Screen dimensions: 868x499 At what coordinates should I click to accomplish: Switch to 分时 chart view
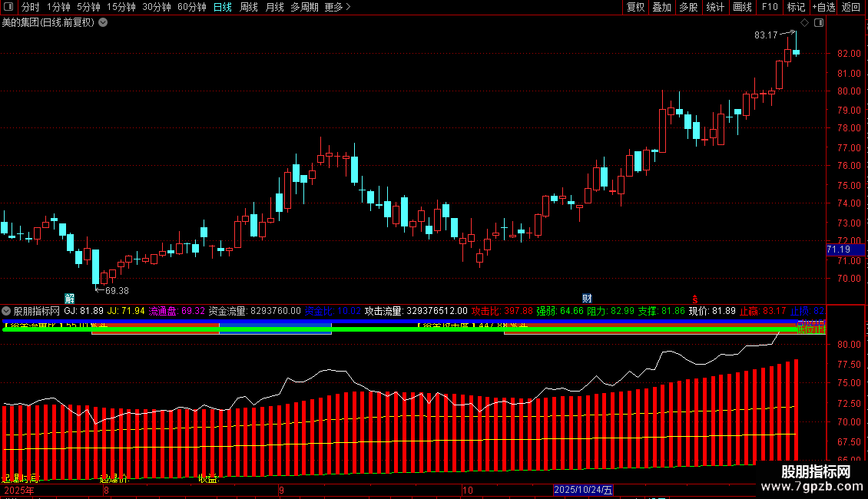point(31,7)
